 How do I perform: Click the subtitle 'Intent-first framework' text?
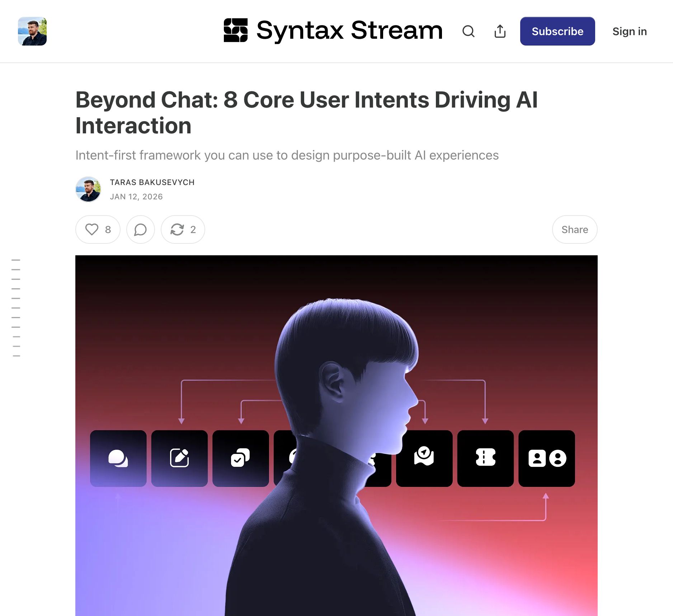[x=287, y=155]
